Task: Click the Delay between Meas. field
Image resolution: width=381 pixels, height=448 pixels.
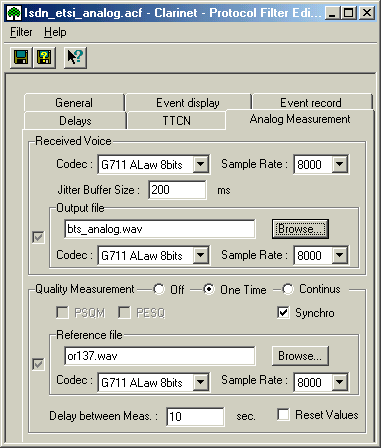Action: (x=195, y=417)
